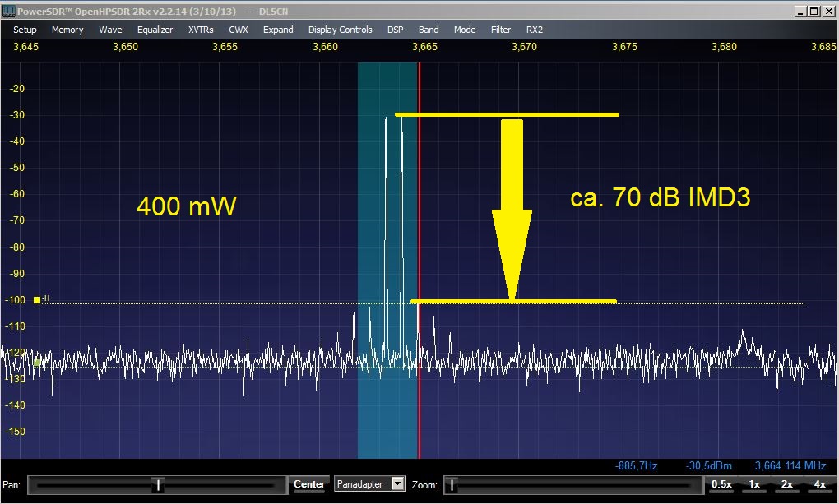Maximize the PowerSDR window

(814, 11)
